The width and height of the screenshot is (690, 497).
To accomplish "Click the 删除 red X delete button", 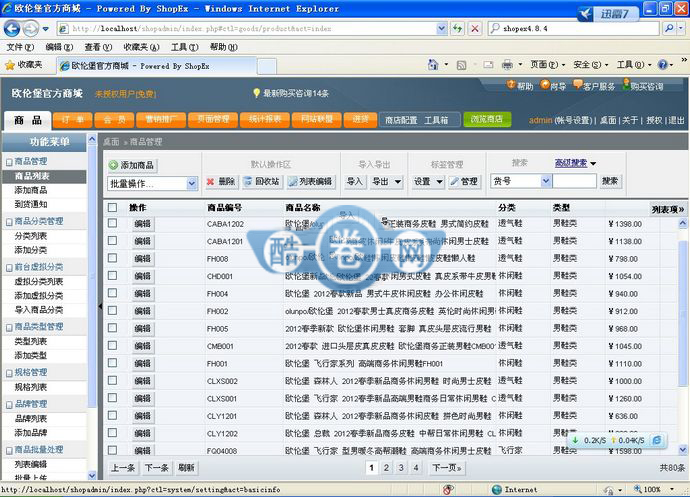I will (x=222, y=181).
